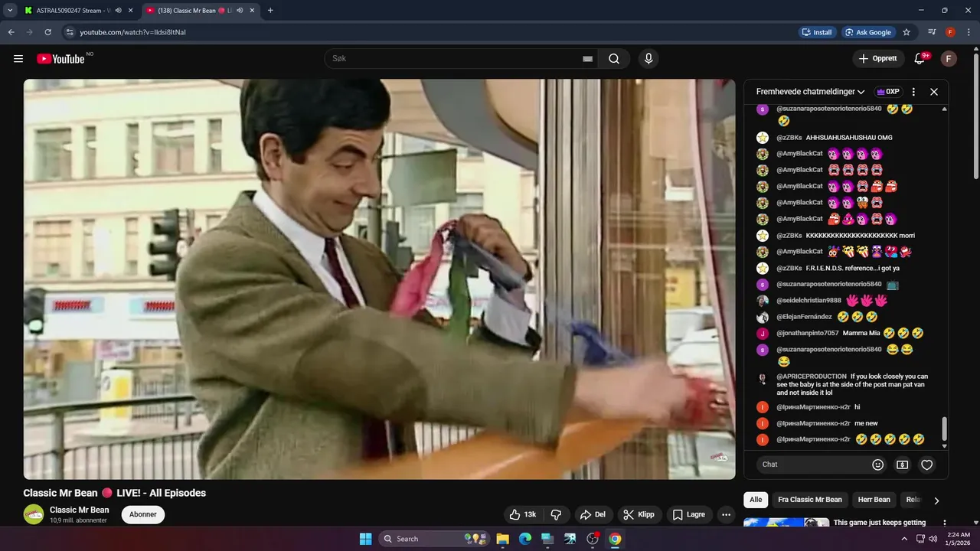Image resolution: width=980 pixels, height=551 pixels.
Task: Mute the ASTRAL5090247 Stream tab audio
Action: (119, 11)
